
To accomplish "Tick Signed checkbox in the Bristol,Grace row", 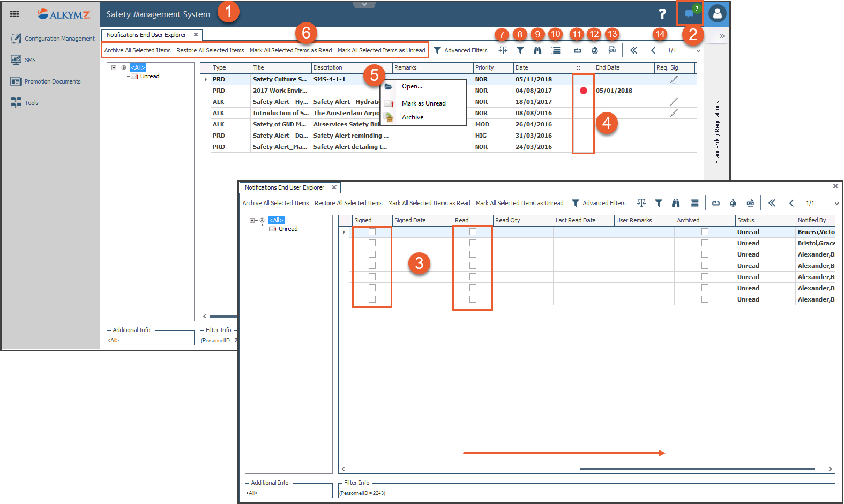I will point(372,243).
